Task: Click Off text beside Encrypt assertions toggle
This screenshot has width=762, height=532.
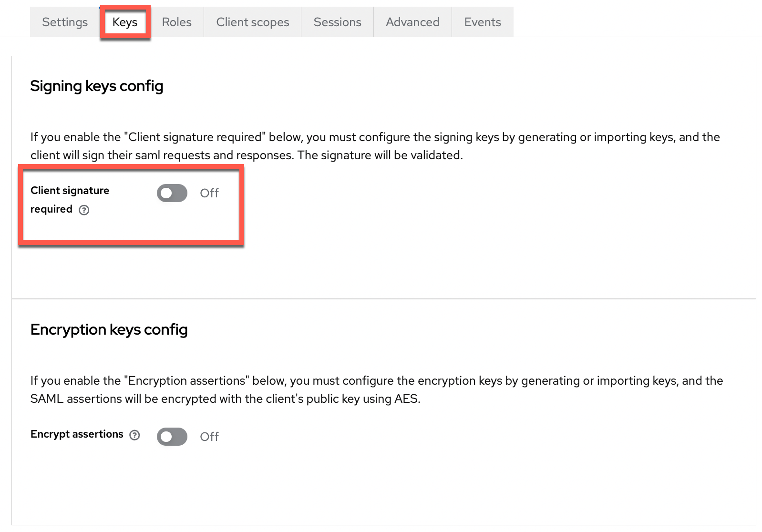Action: point(209,437)
